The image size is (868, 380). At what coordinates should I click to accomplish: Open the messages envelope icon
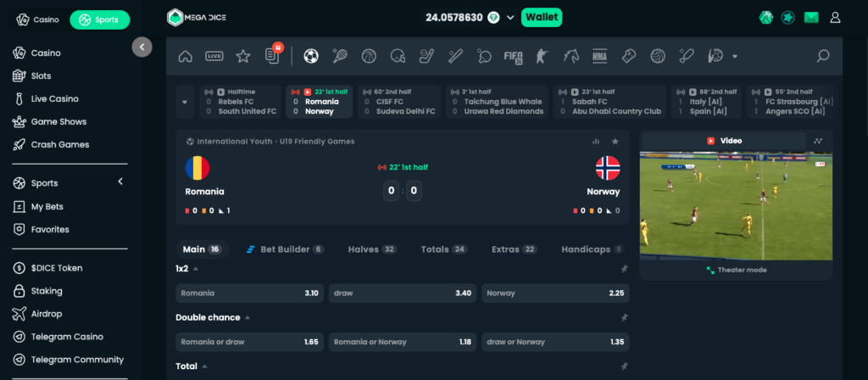tap(811, 18)
